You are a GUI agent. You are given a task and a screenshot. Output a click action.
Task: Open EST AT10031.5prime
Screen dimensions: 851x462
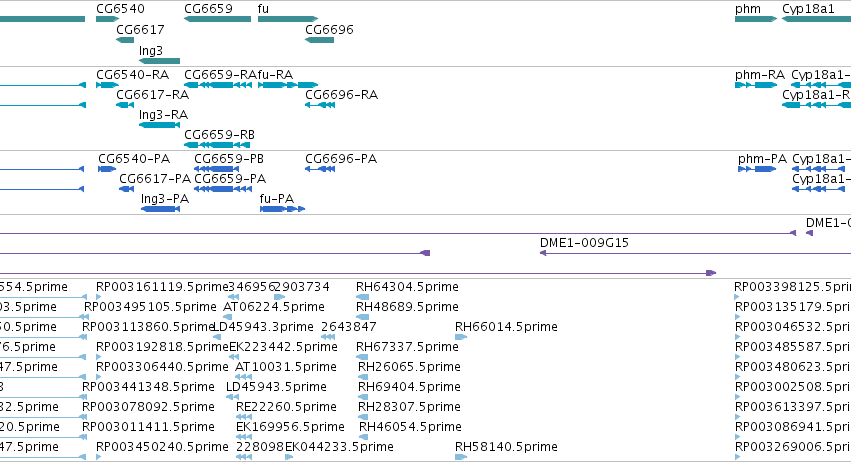click(286, 367)
